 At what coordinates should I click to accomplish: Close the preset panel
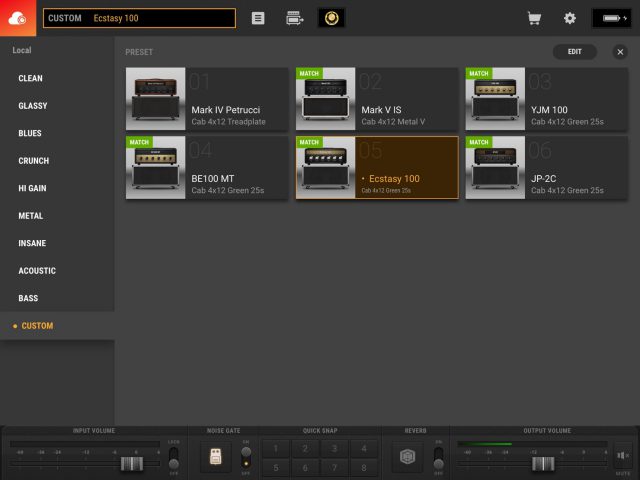coord(620,52)
